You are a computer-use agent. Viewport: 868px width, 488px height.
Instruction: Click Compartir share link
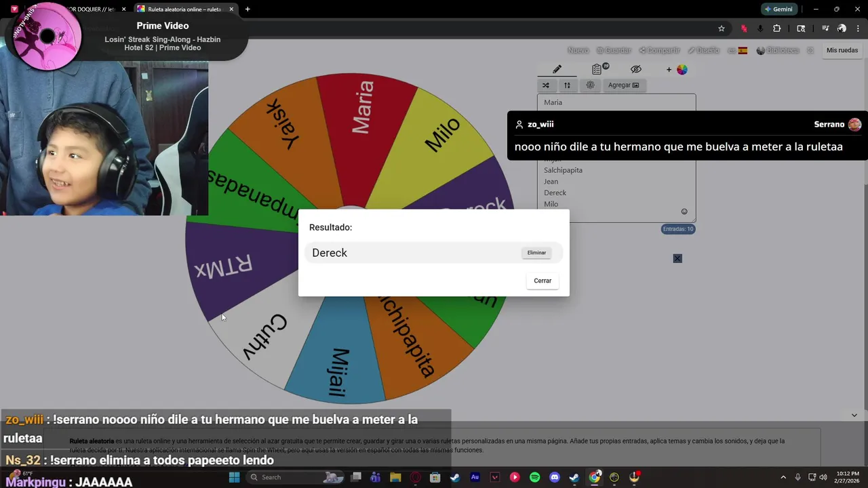click(x=659, y=51)
